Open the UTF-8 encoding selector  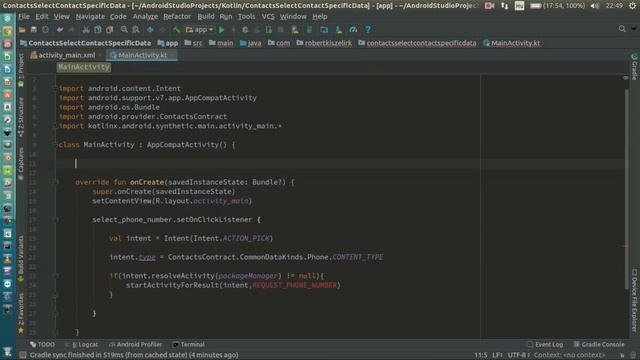coord(518,355)
